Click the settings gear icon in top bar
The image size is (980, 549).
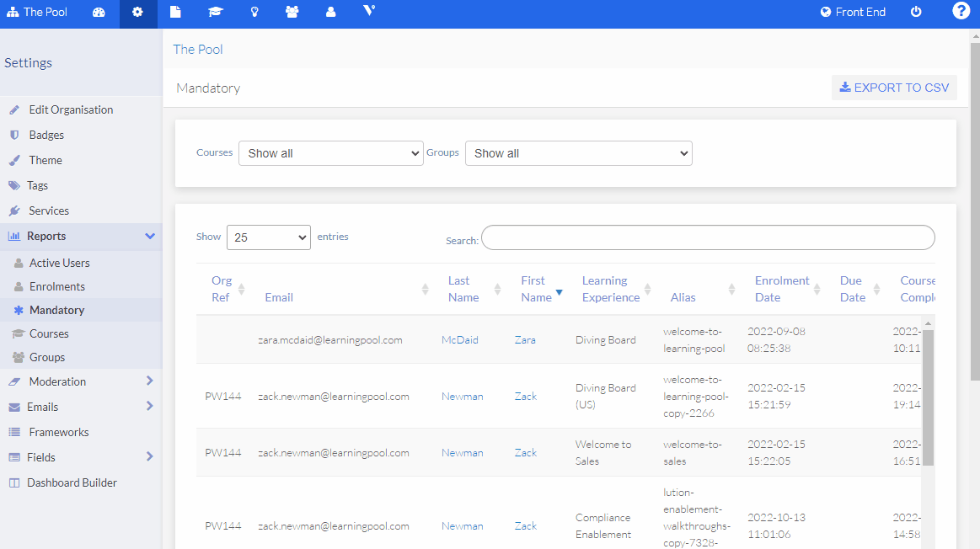click(x=138, y=13)
